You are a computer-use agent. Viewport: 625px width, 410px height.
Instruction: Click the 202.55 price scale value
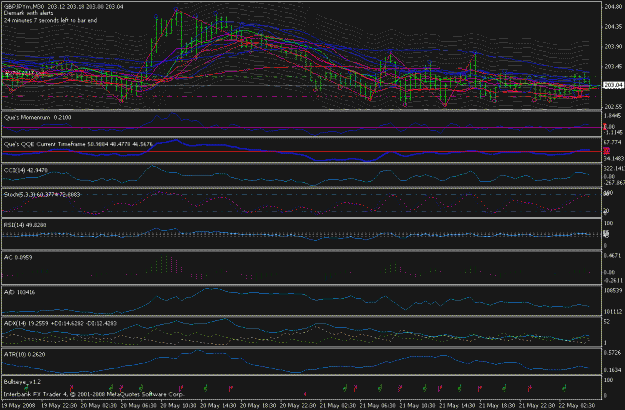(613, 106)
